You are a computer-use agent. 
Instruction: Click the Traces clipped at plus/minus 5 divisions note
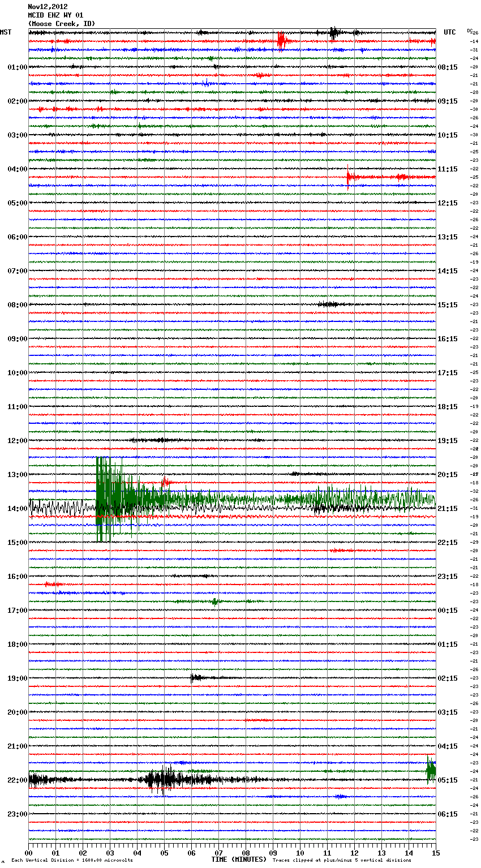342,860
